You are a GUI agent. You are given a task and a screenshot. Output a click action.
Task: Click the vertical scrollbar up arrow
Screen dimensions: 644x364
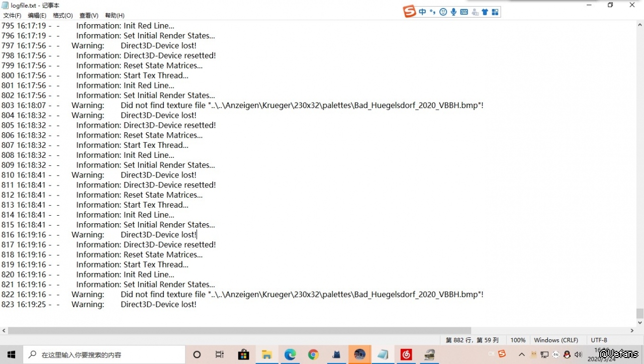click(640, 25)
